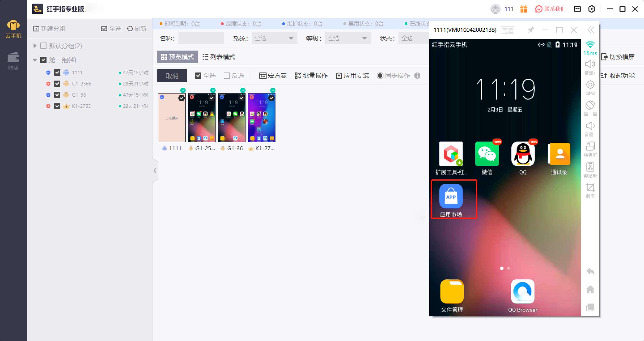Open the 应用安装 menu
The width and height of the screenshot is (644, 341).
point(352,76)
